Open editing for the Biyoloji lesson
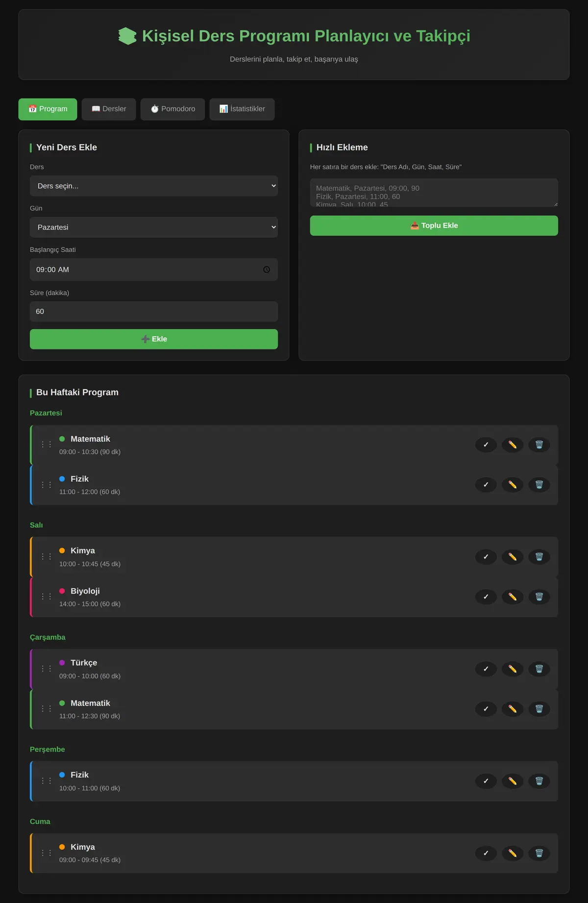The image size is (588, 903). (513, 597)
